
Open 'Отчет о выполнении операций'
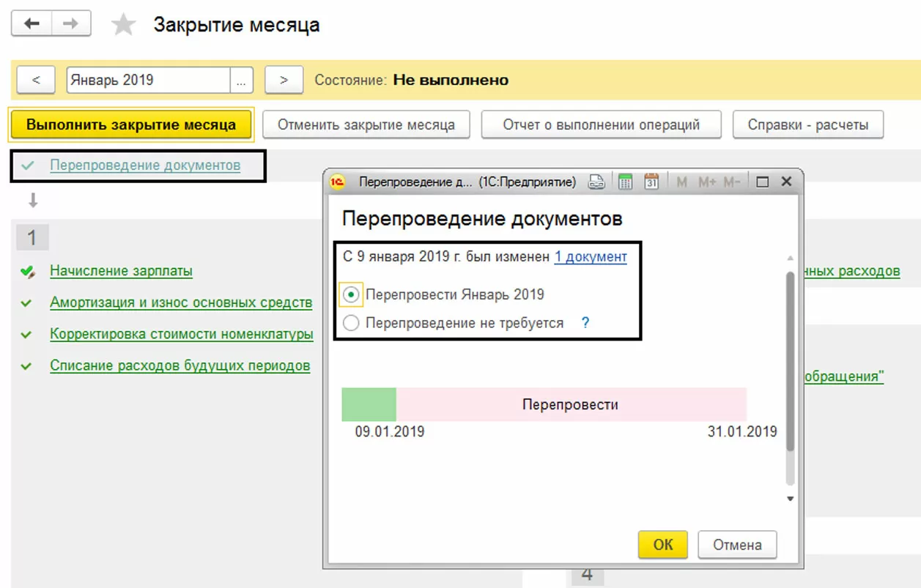click(x=601, y=124)
